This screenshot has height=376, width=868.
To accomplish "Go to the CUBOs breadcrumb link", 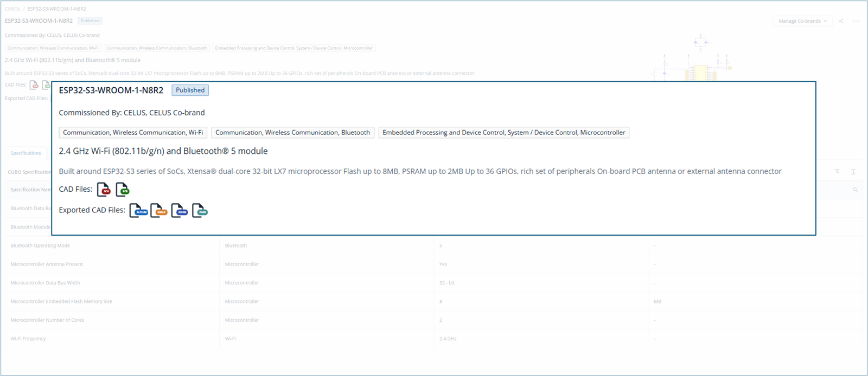I will (x=12, y=9).
